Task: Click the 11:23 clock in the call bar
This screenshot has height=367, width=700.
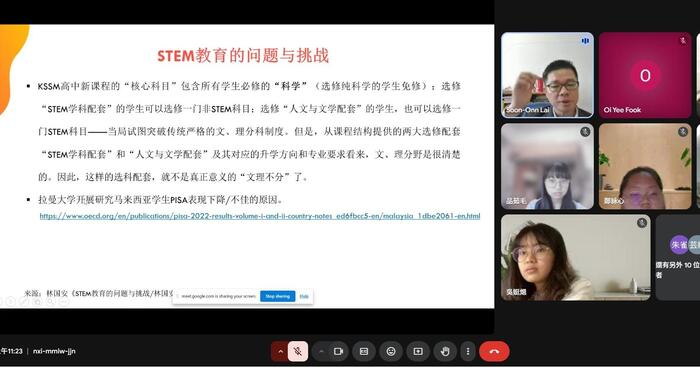Action: pos(12,351)
